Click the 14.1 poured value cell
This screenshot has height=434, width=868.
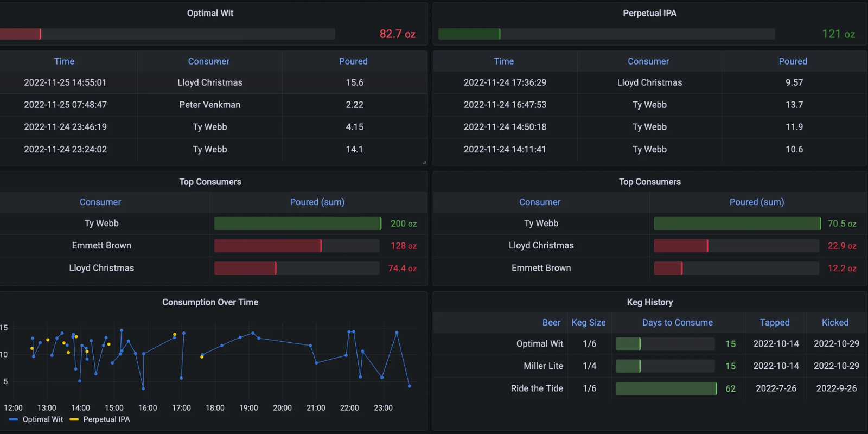pos(354,149)
